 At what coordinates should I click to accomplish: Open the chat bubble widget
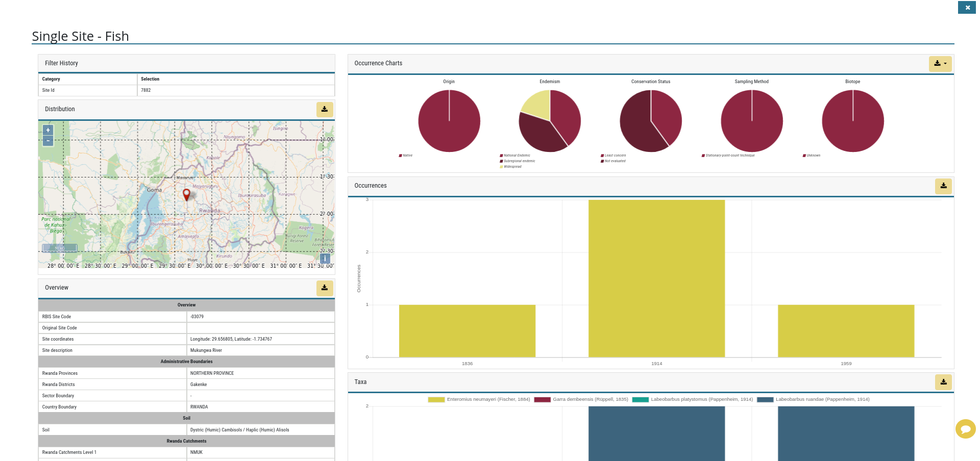(965, 429)
